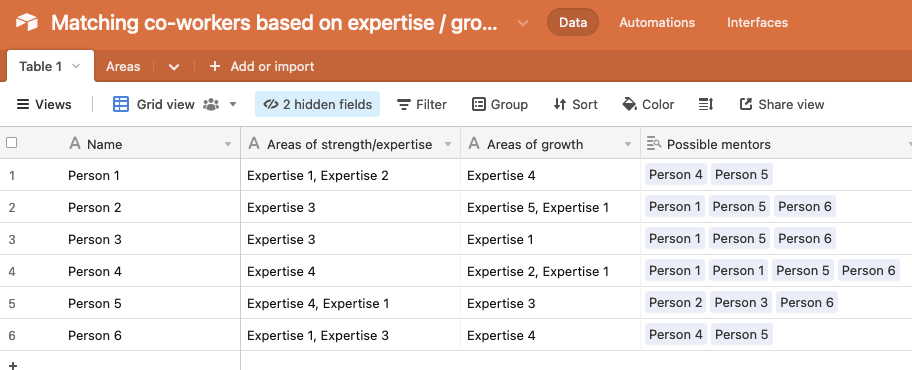
Task: Click the 2 hidden fields button
Action: coord(318,104)
